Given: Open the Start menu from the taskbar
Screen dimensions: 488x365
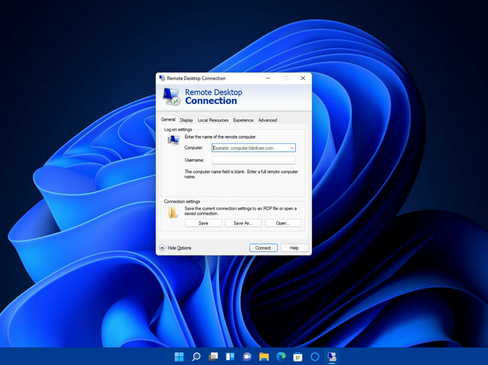Looking at the screenshot, I should coord(179,357).
